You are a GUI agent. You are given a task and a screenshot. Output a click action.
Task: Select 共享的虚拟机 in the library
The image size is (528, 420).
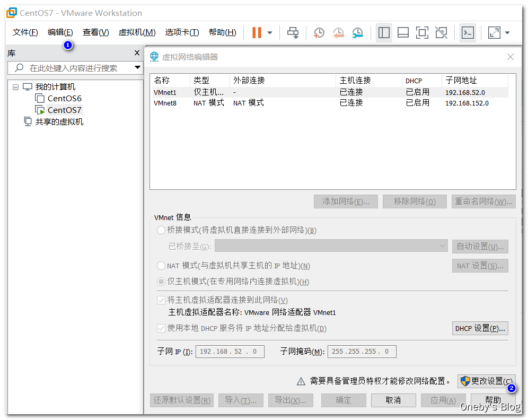[x=59, y=121]
